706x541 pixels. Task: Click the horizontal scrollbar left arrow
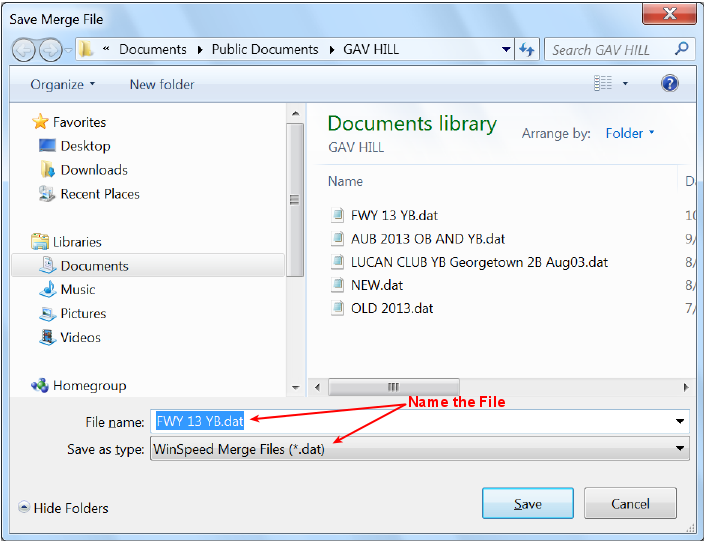(x=317, y=387)
